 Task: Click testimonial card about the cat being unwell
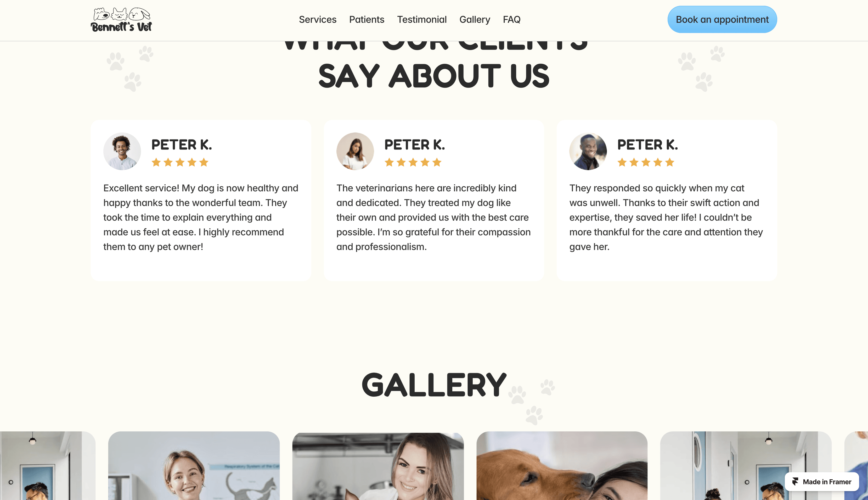coord(667,201)
